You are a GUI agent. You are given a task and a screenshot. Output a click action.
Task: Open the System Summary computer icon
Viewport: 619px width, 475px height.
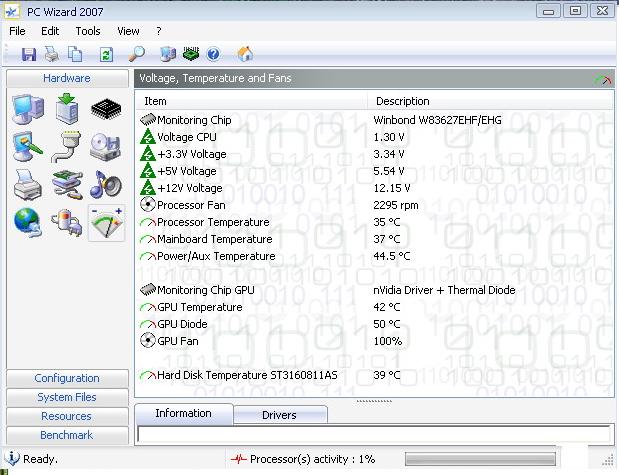(x=28, y=109)
